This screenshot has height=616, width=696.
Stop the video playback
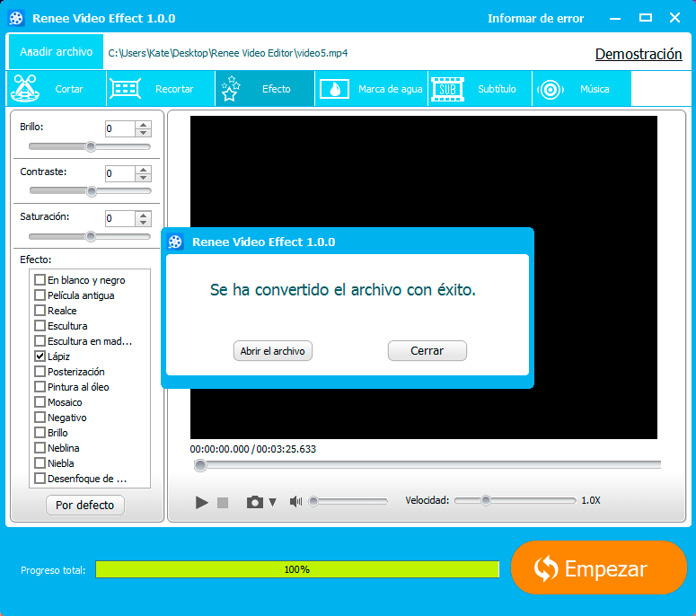[x=223, y=502]
